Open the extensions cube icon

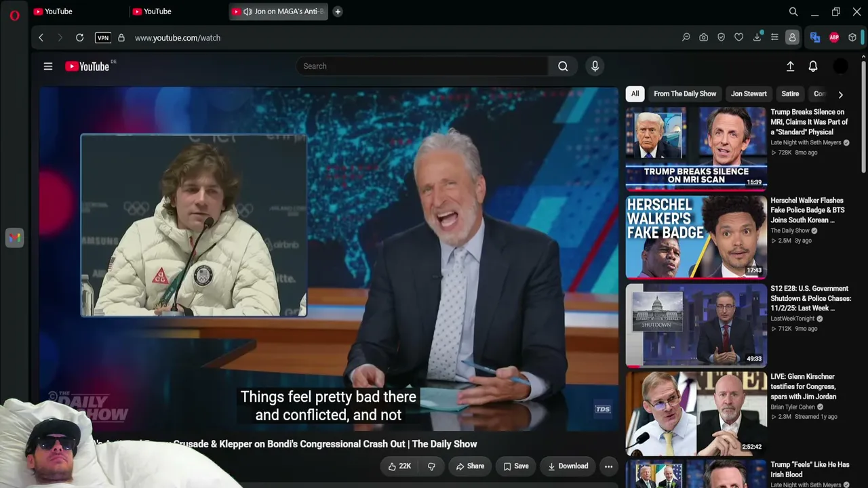[x=852, y=38]
